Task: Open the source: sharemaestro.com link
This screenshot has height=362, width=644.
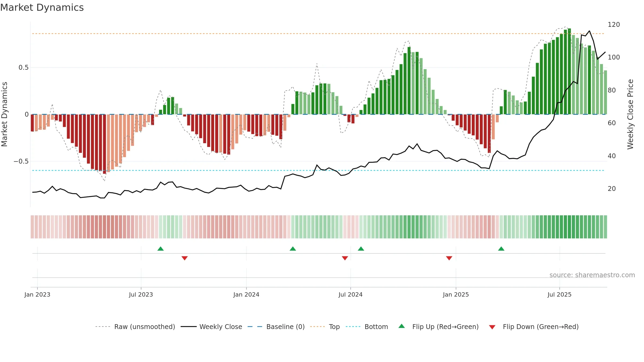Action: [592, 275]
